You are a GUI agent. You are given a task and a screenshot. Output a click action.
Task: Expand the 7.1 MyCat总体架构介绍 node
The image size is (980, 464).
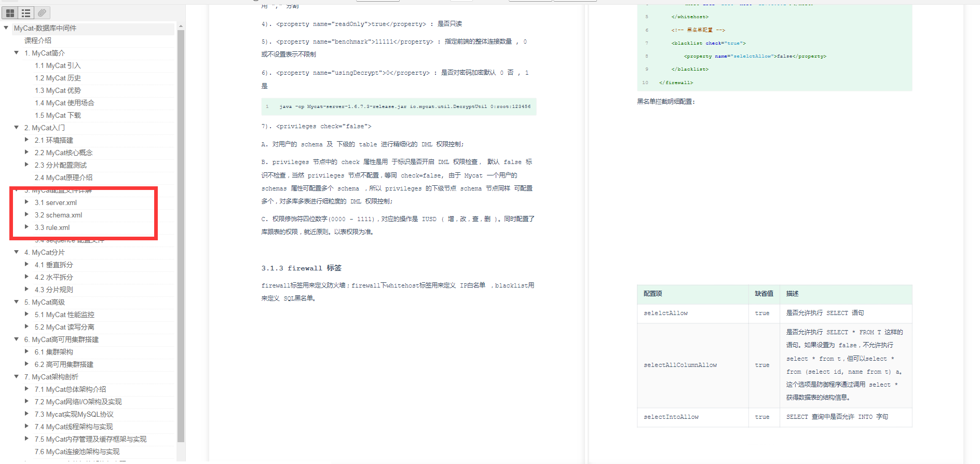[27, 389]
